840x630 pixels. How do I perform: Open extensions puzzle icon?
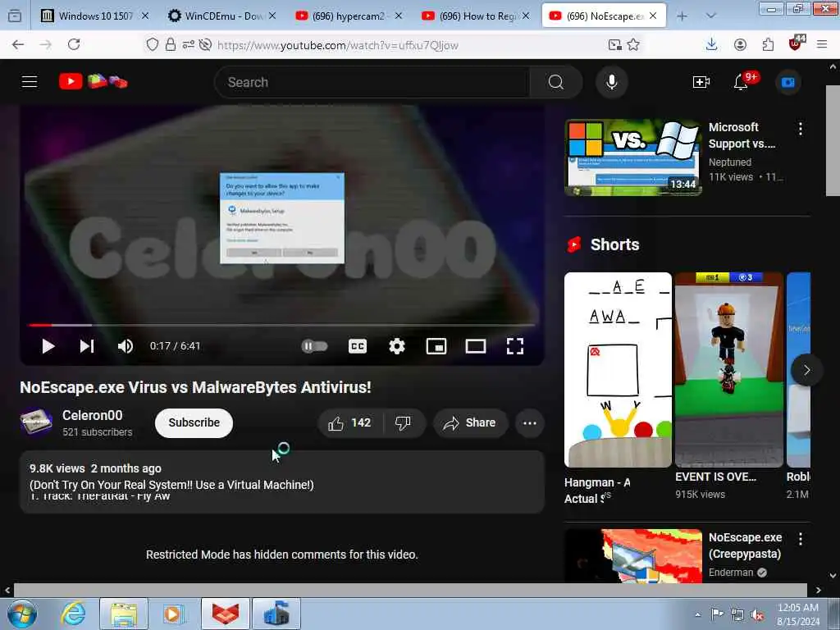click(x=768, y=44)
